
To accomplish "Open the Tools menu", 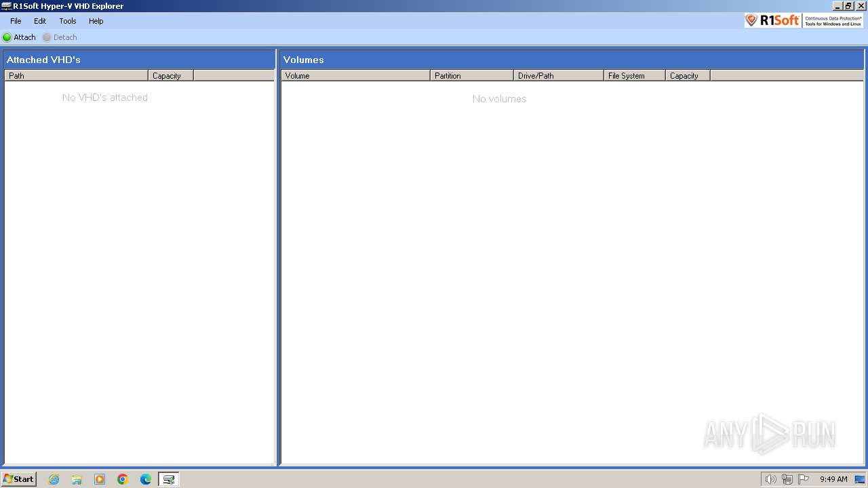I will click(68, 21).
